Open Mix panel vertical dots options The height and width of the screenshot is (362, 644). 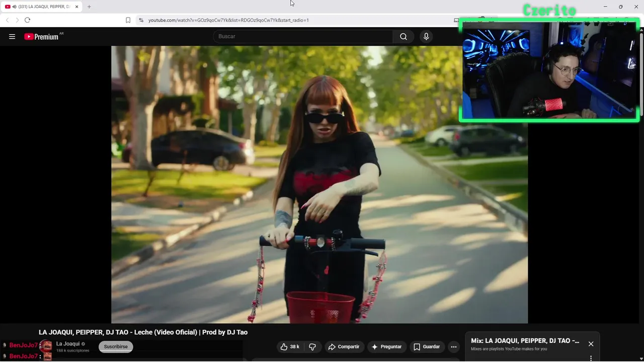591,358
